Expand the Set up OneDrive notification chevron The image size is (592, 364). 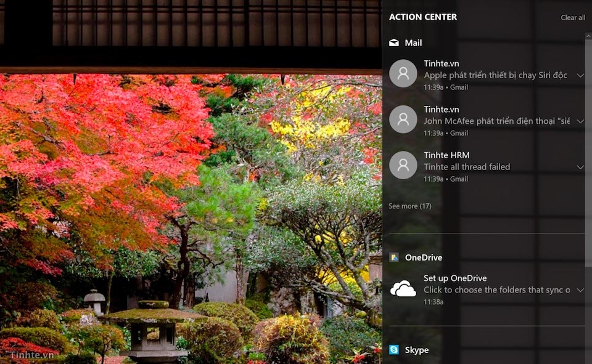[580, 290]
